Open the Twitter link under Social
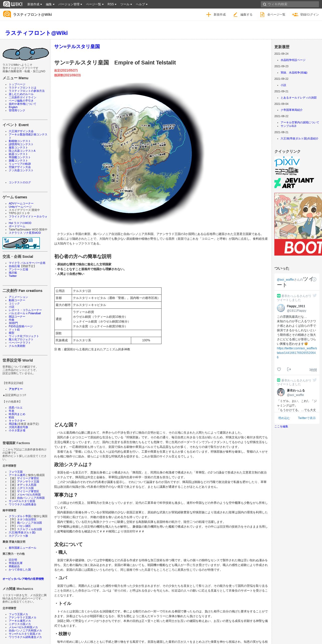The width and height of the screenshot is (322, 644). [x=13, y=276]
